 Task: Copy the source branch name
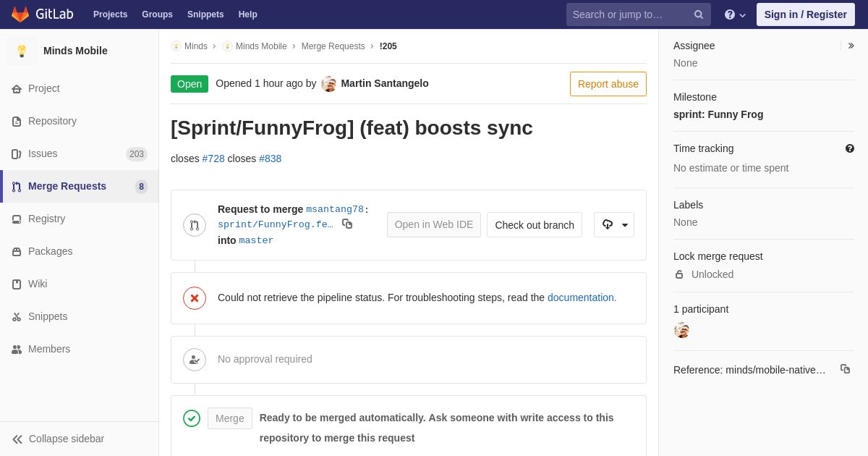coord(347,224)
